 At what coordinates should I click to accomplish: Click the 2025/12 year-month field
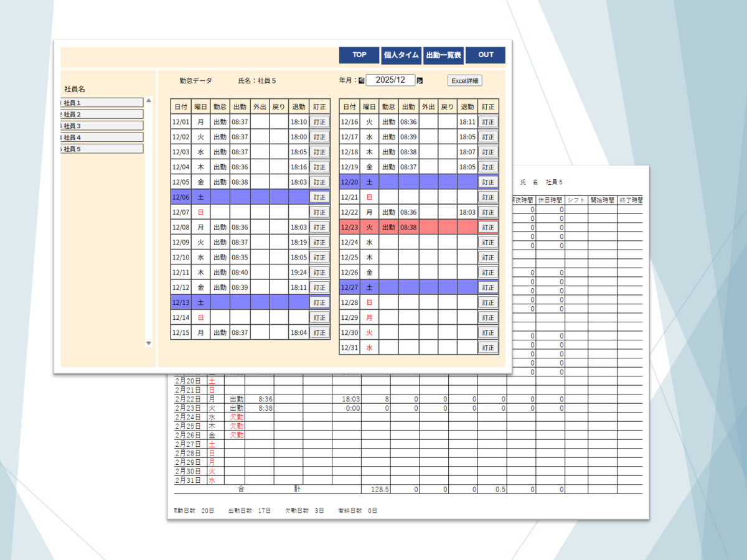390,80
